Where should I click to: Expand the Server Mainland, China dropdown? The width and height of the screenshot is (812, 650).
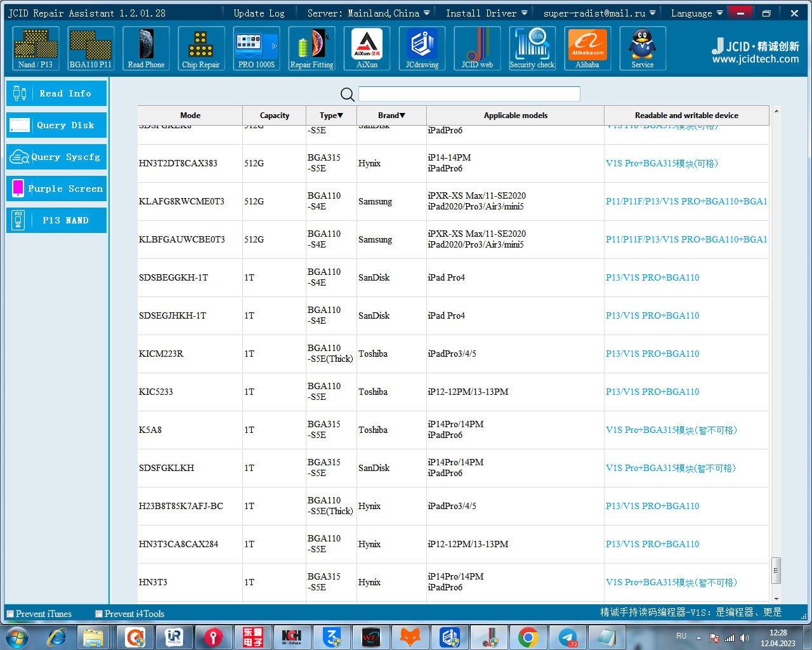tap(369, 13)
